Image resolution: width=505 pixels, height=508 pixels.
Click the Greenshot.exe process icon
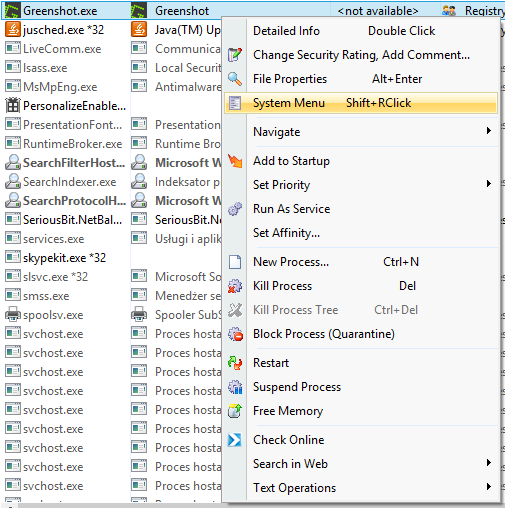pos(12,11)
